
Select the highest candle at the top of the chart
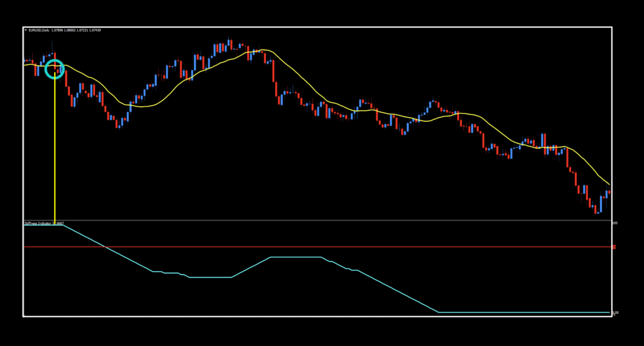[229, 44]
